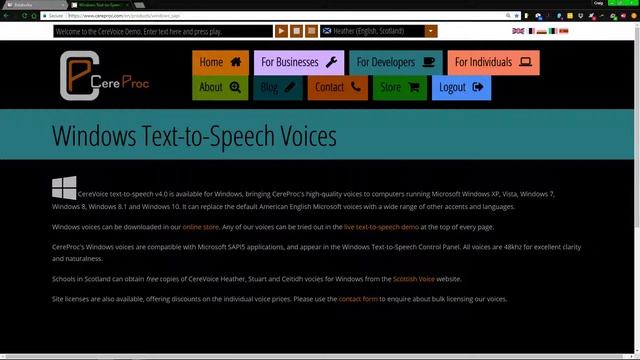
Task: Select the Windows Text-to-Speech browser tab
Action: coord(100,5)
